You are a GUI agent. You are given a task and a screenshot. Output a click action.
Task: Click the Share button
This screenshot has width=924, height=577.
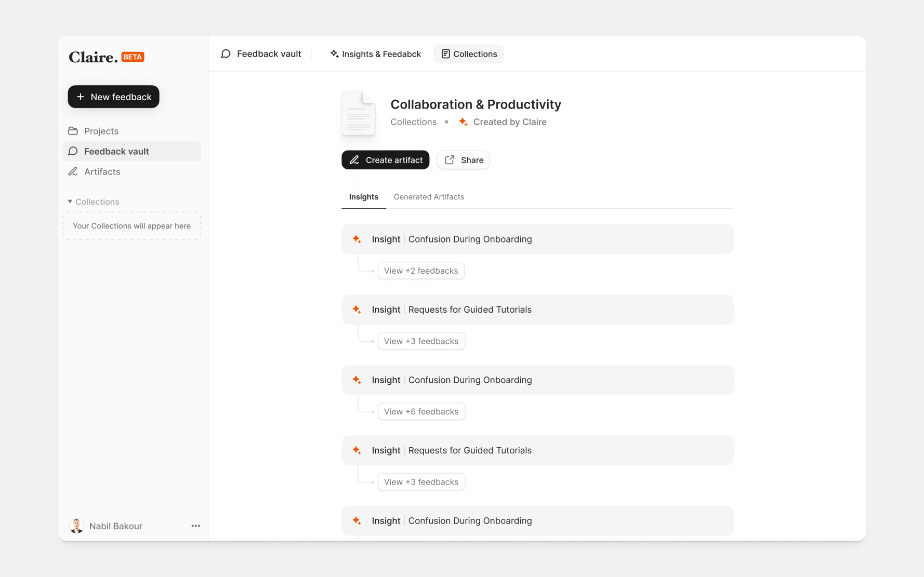pyautogui.click(x=464, y=160)
